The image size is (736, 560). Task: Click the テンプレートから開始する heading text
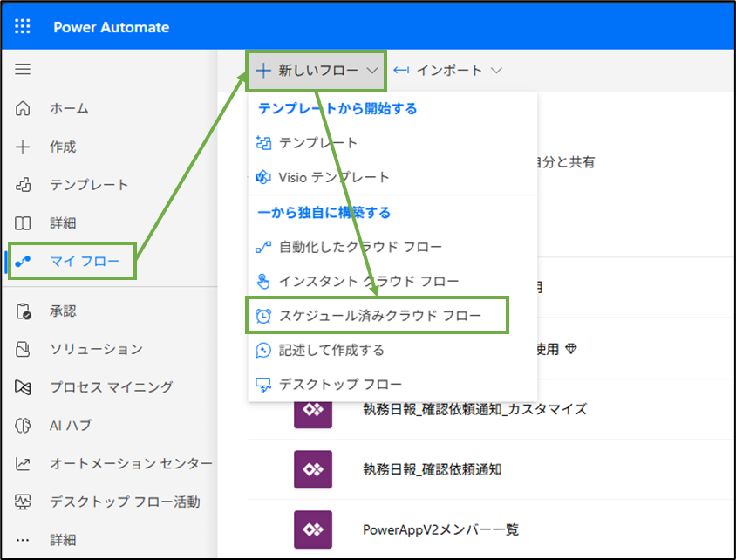[x=337, y=108]
